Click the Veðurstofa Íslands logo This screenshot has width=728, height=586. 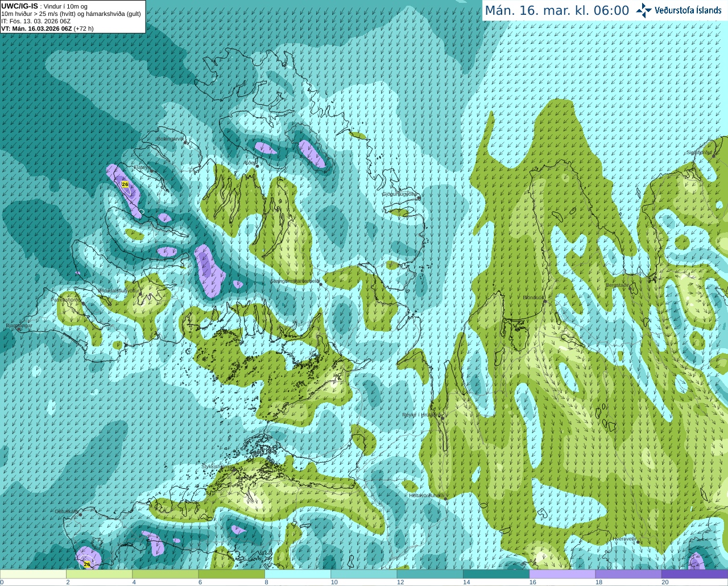pyautogui.click(x=679, y=10)
